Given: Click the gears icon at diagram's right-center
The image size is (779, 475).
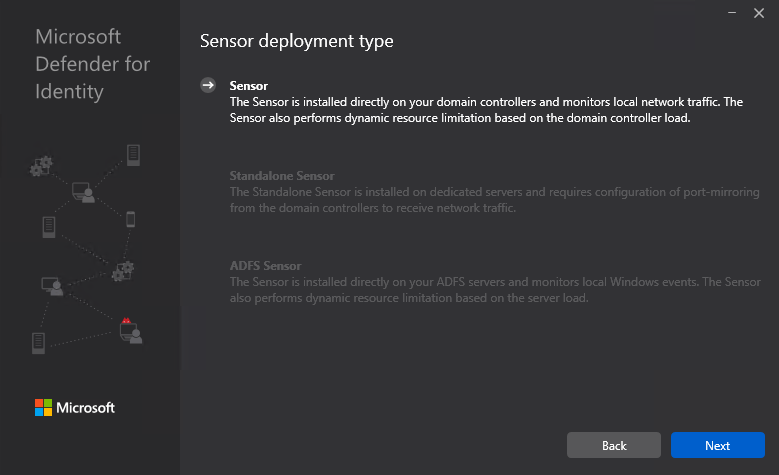Looking at the screenshot, I should tap(124, 270).
